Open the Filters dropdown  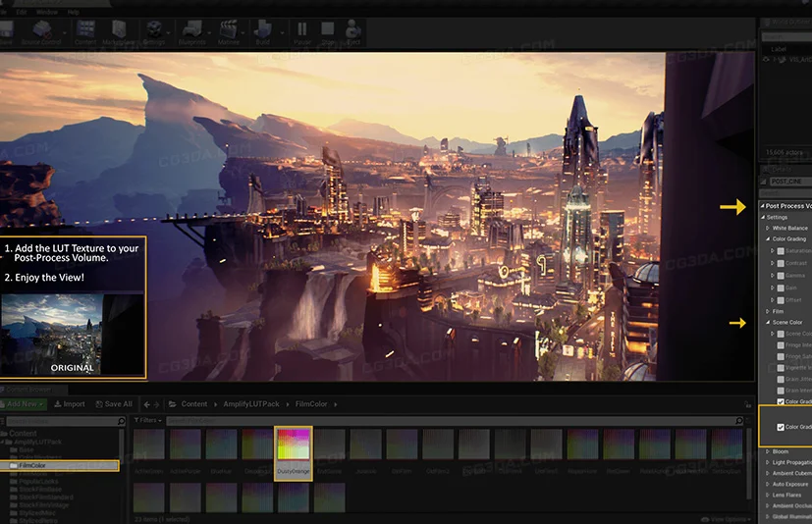[147, 420]
